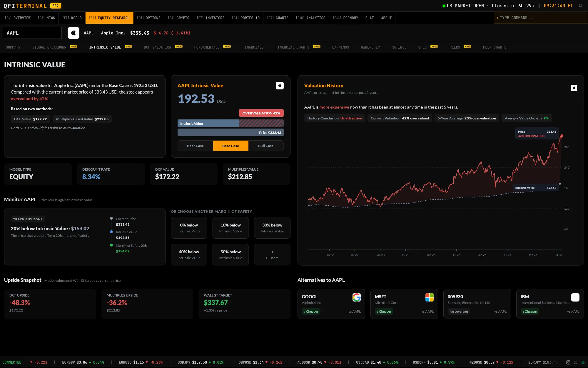Click Apple logo in Valuation History panel
Screen dimensions: 588x368
[x=574, y=88]
